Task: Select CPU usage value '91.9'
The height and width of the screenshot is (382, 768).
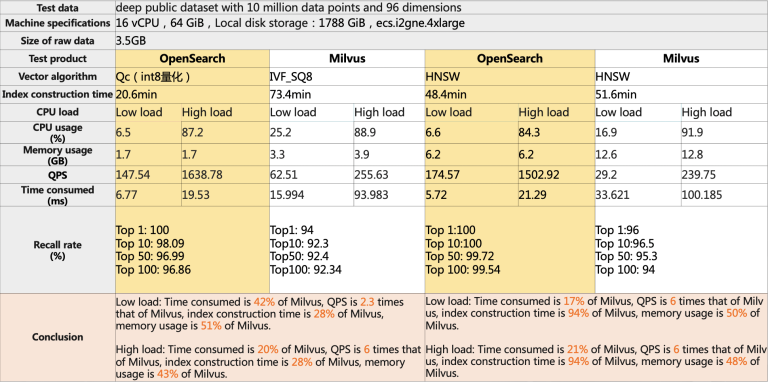Action: (x=693, y=133)
